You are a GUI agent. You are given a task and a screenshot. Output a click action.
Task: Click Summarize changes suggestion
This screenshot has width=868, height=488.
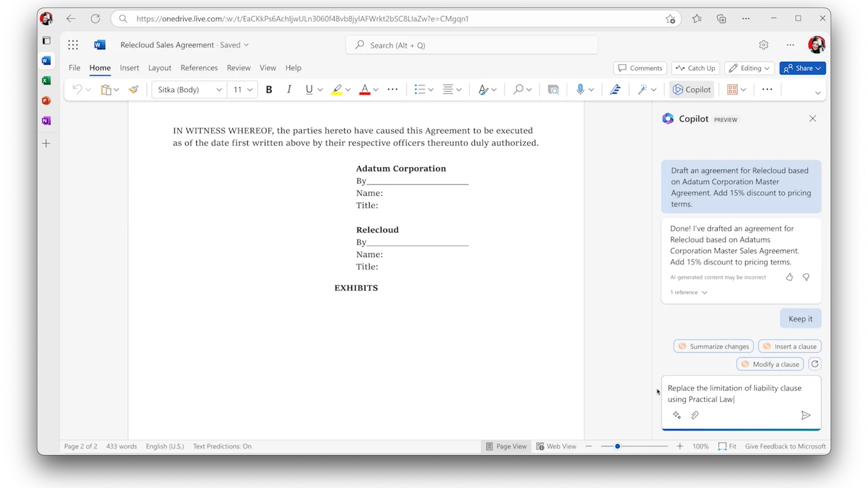pyautogui.click(x=713, y=346)
